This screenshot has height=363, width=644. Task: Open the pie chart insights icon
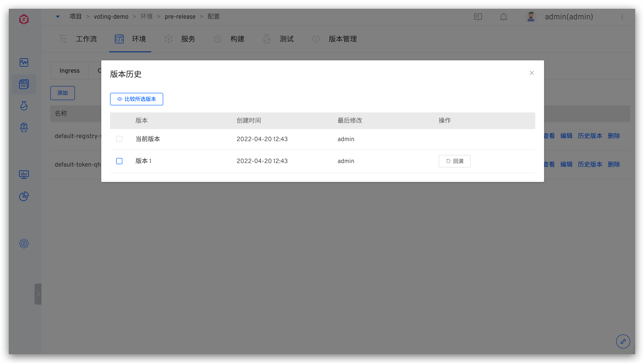[24, 196]
